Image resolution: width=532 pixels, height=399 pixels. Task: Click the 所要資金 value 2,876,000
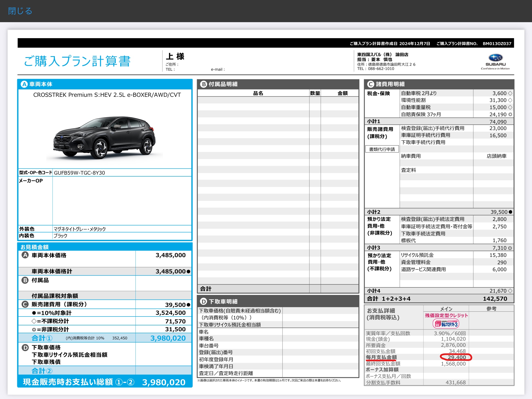point(453,345)
